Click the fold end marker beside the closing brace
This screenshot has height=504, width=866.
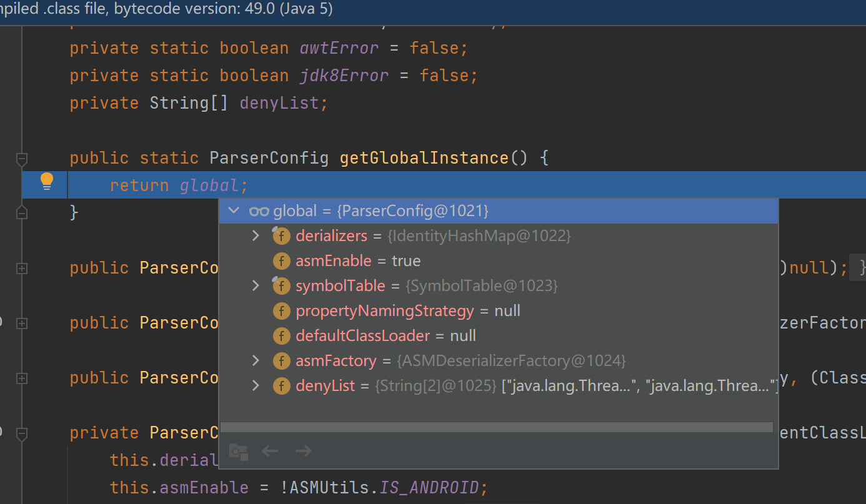22,213
